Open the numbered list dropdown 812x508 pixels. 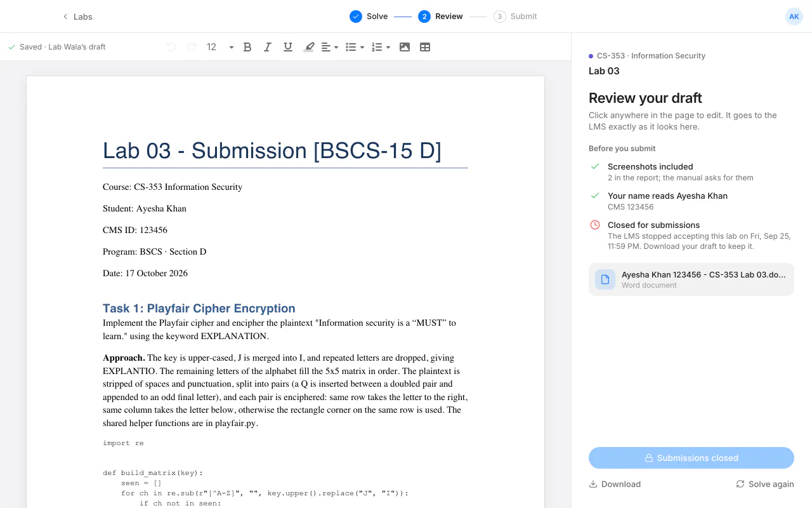(x=381, y=47)
